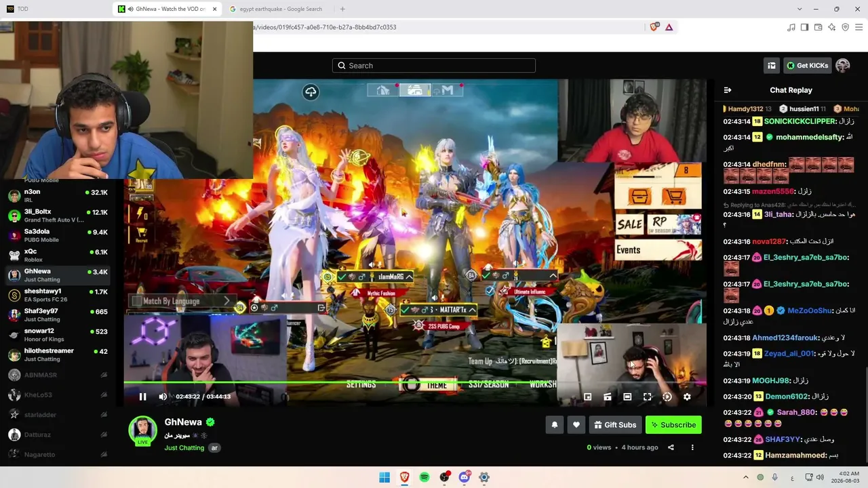
Task: Open OBS Studio from the taskbar
Action: tap(444, 477)
